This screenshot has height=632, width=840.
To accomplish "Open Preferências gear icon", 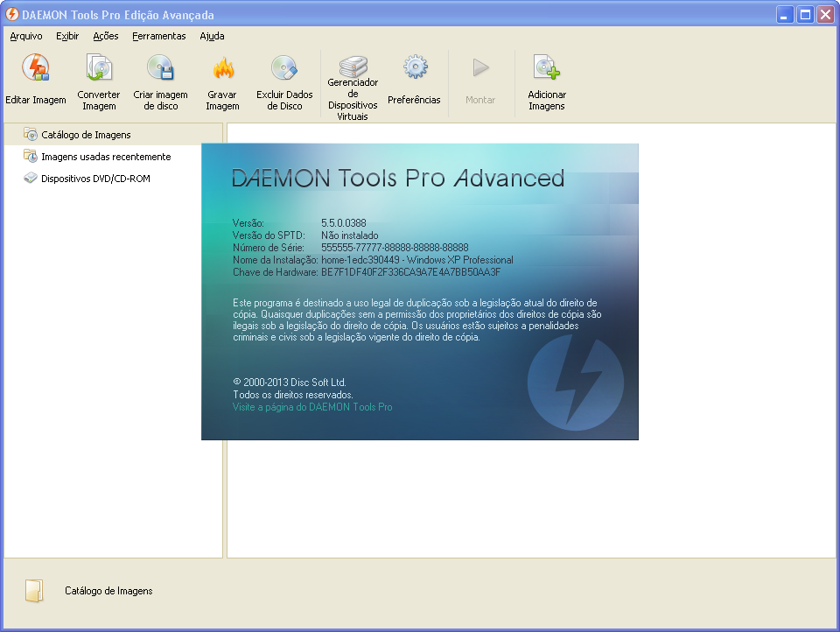I will click(415, 67).
